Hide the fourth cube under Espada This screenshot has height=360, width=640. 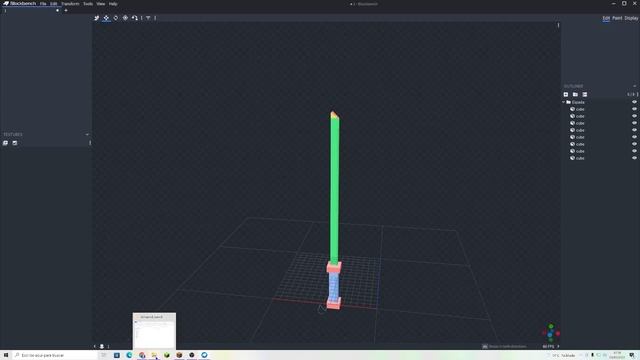[x=634, y=130]
